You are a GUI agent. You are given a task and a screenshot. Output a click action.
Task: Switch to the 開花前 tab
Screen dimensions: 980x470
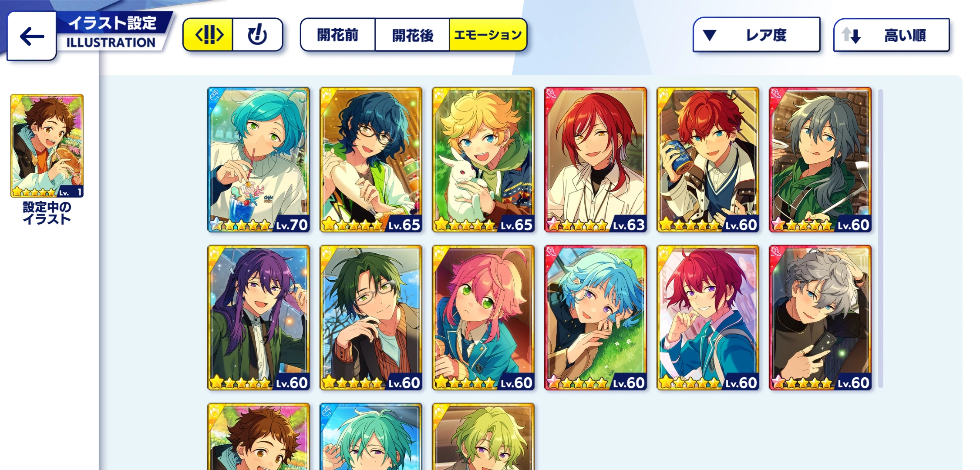(x=338, y=35)
